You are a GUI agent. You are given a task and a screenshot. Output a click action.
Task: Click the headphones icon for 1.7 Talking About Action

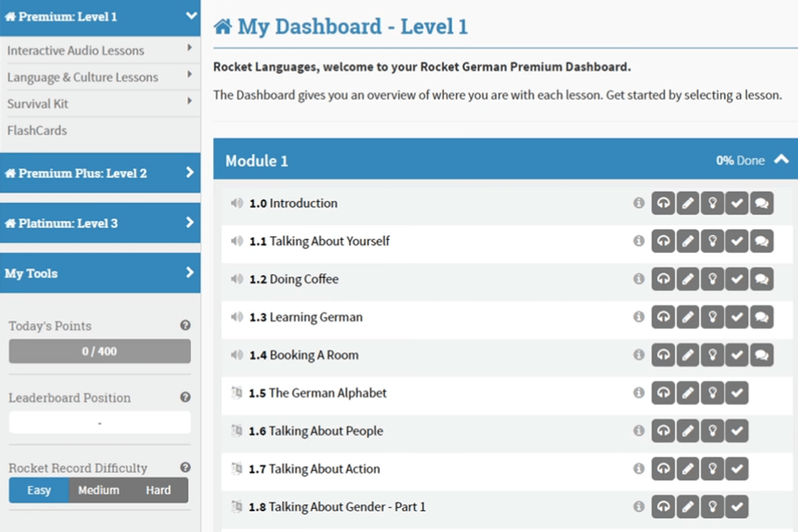point(663,469)
